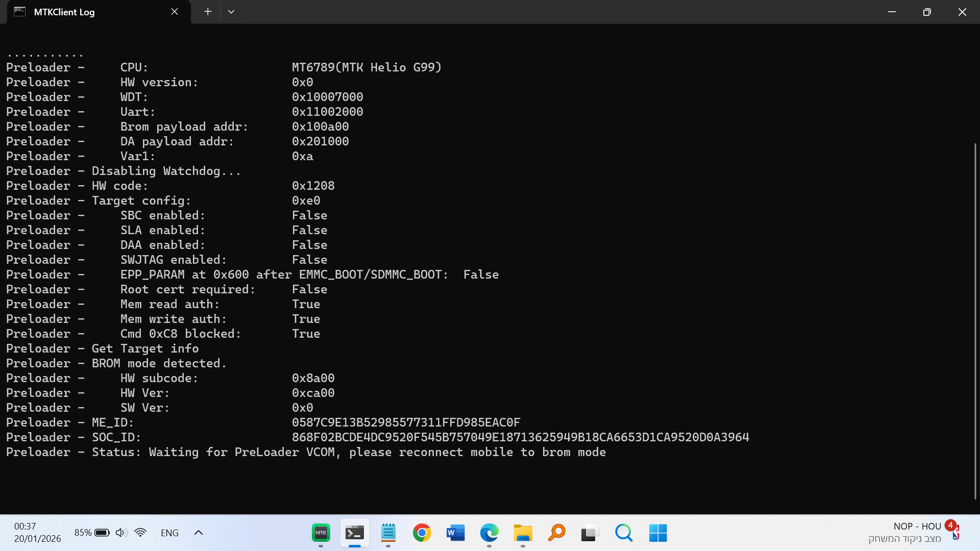The image size is (980, 551).
Task: Launch Google Chrome from the taskbar
Action: (422, 533)
